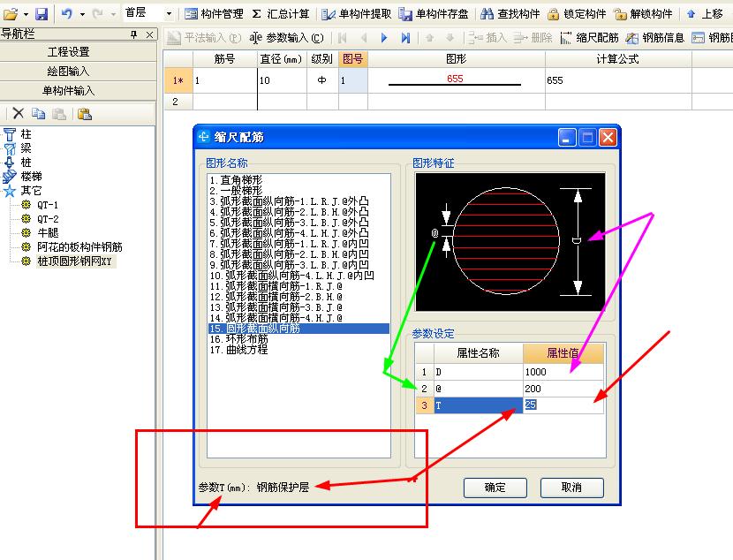The height and width of the screenshot is (560, 733).
Task: Pin the 导航栏 navigation panel
Action: pyautogui.click(x=134, y=34)
